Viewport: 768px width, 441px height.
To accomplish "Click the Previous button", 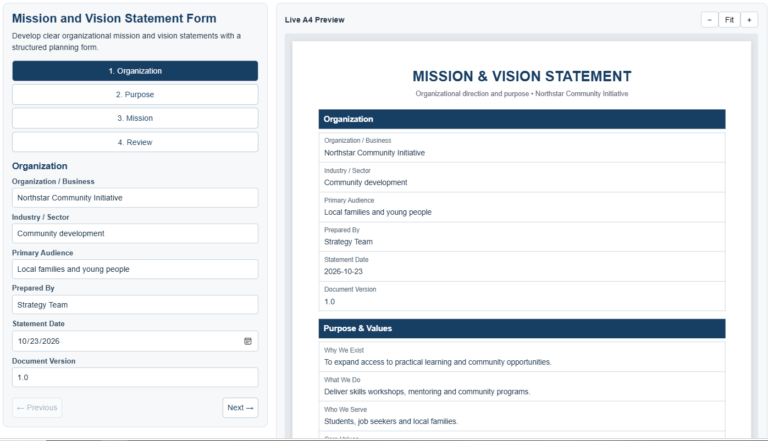I will [37, 408].
